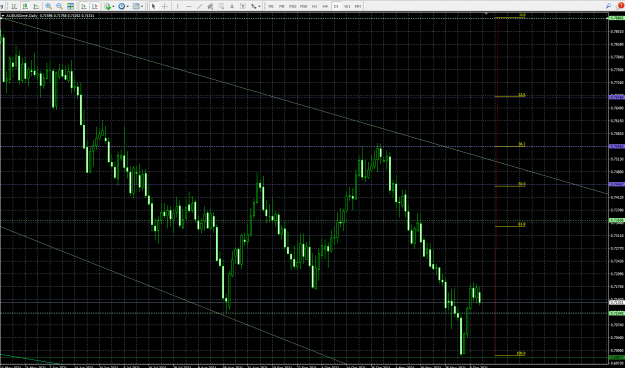
Task: Select the 61.8 Fibonacci level line
Action: coord(510,226)
